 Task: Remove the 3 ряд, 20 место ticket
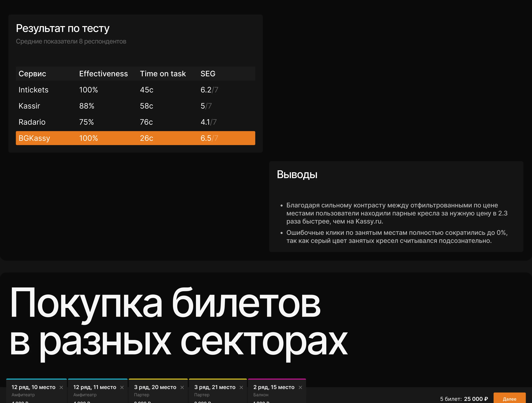(182, 387)
